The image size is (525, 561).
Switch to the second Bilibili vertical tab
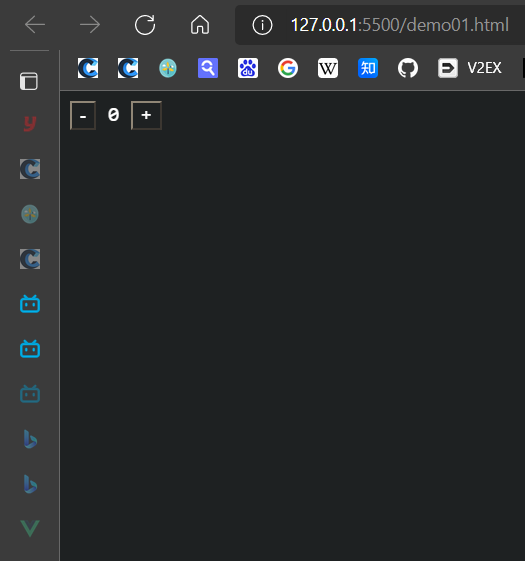click(30, 349)
